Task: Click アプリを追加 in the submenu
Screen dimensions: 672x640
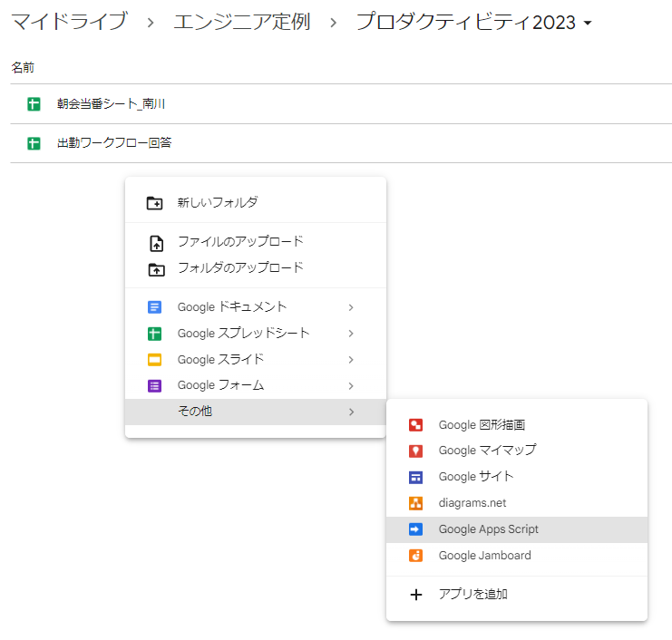Action: pyautogui.click(x=517, y=595)
